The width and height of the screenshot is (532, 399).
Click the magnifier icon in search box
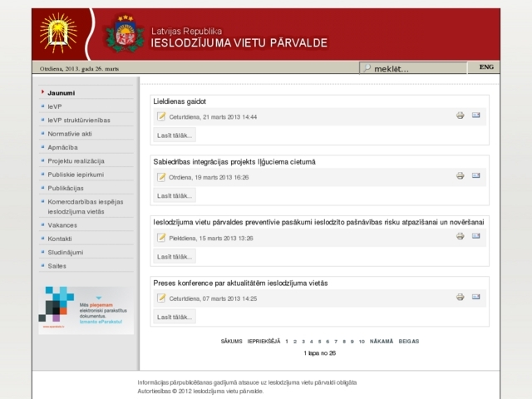coord(367,68)
